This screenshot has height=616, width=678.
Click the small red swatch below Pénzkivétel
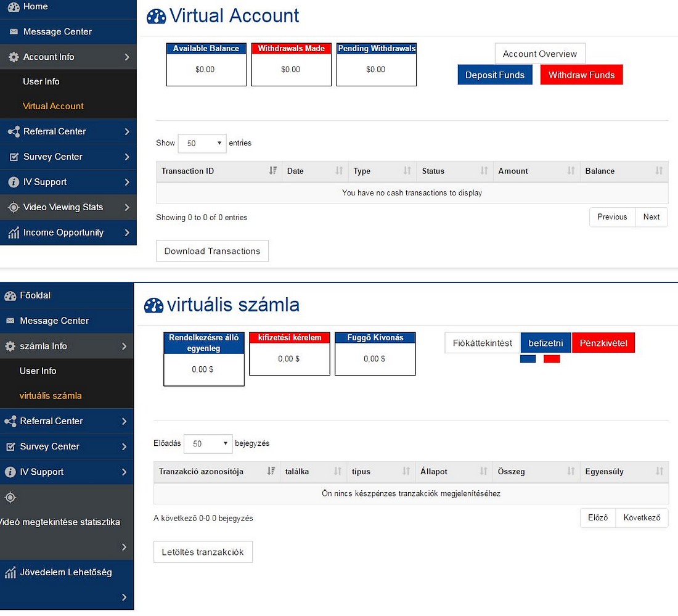tap(552, 359)
